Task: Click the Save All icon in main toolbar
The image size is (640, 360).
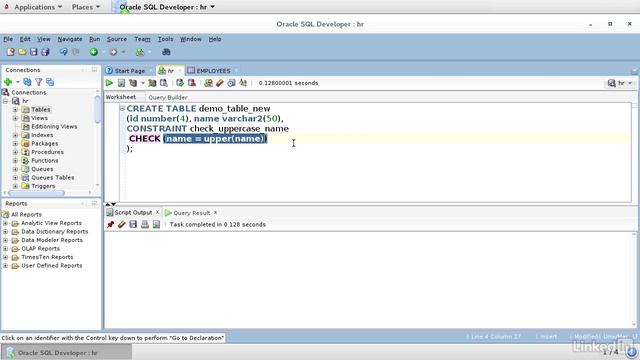Action: pyautogui.click(x=45, y=52)
